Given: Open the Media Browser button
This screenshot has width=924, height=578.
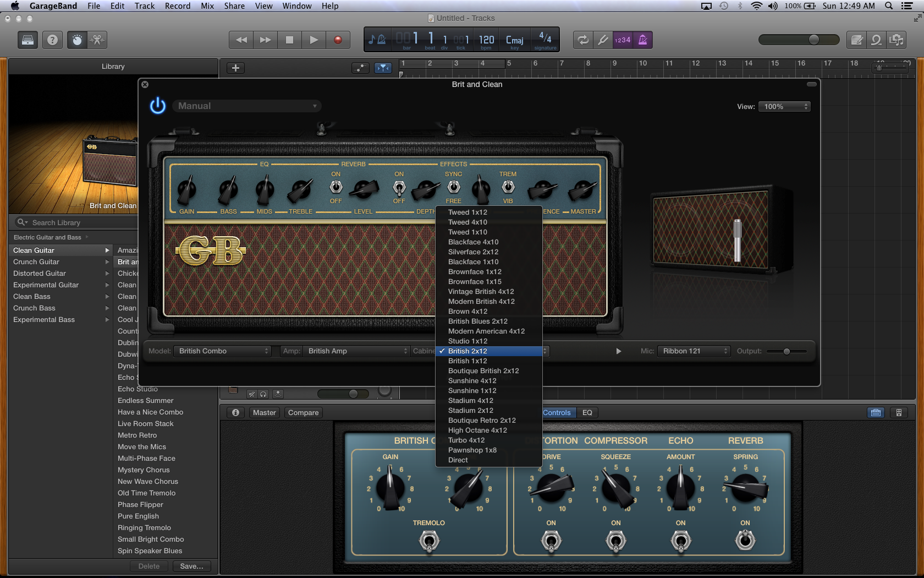Looking at the screenshot, I should click(897, 40).
